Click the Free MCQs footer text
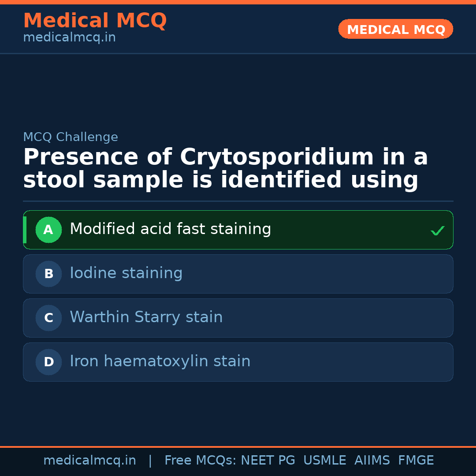Screen dimensions: 476x476 (x=201, y=461)
